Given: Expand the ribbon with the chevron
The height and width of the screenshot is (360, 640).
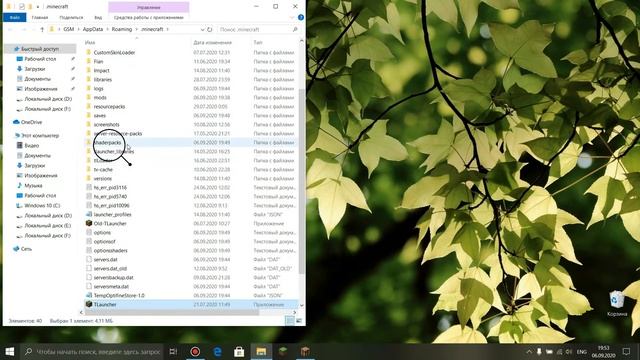Looking at the screenshot, I should tap(292, 18).
